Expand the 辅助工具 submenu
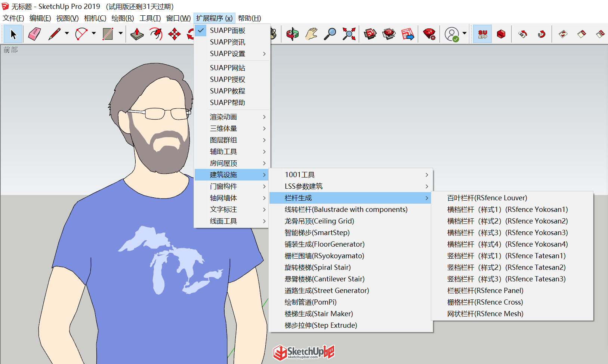This screenshot has height=364, width=608. point(232,151)
